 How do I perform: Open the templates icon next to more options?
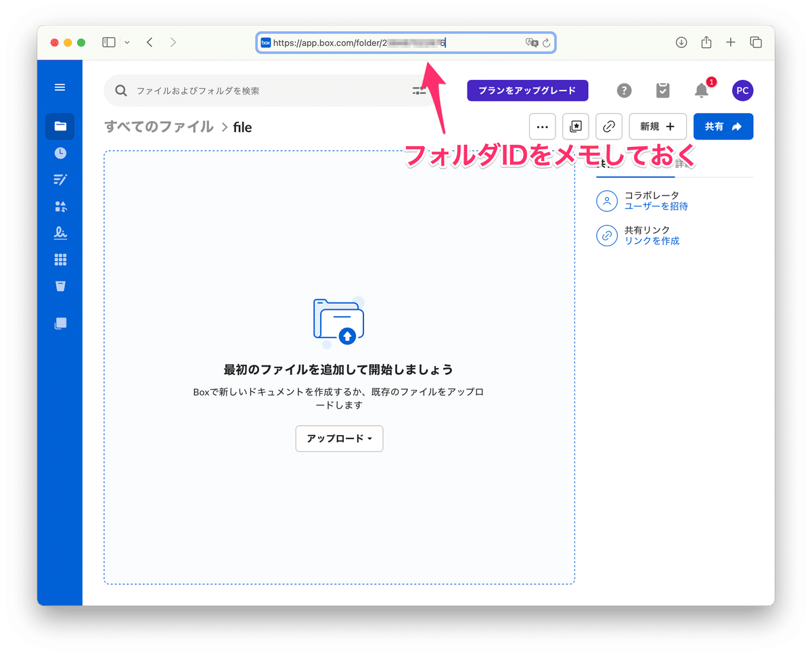click(x=575, y=127)
